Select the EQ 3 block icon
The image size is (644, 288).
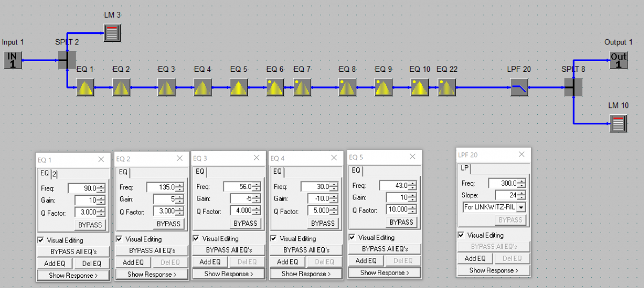coord(166,87)
